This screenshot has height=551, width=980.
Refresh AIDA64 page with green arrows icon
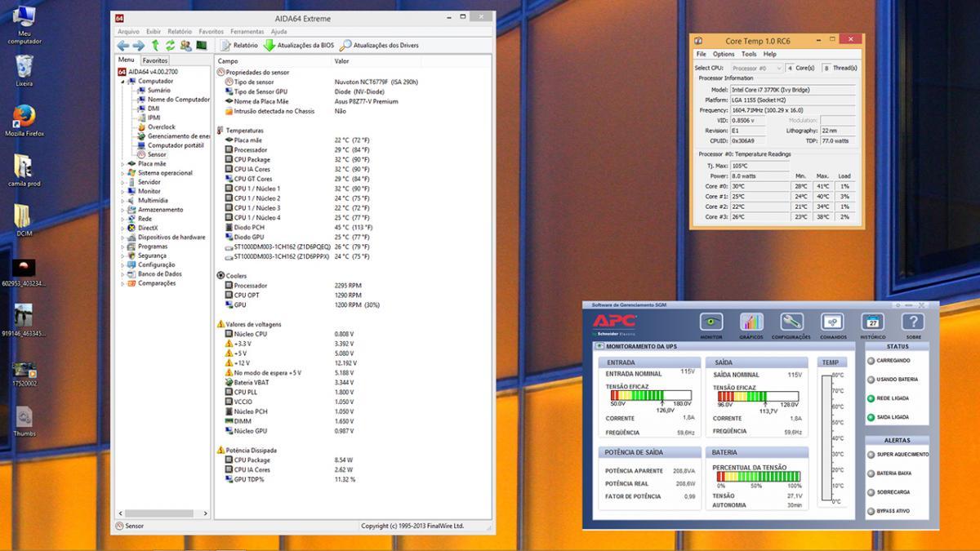tap(170, 46)
